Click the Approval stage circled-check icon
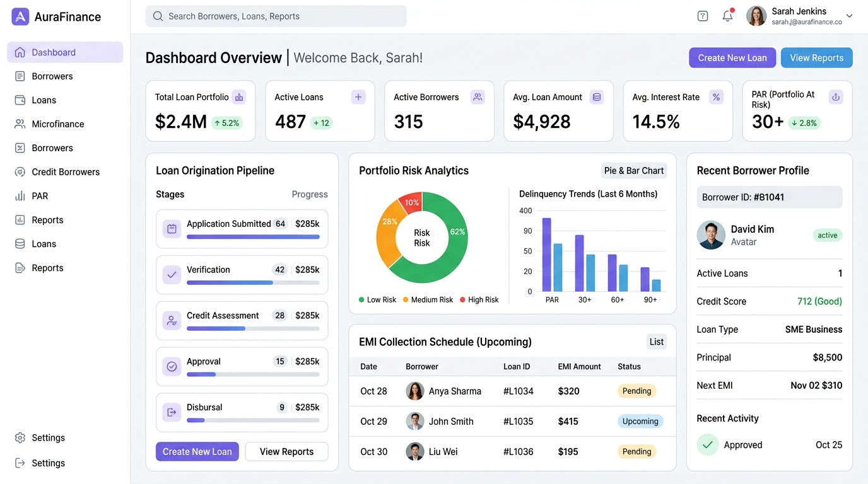This screenshot has height=484, width=868. (172, 367)
